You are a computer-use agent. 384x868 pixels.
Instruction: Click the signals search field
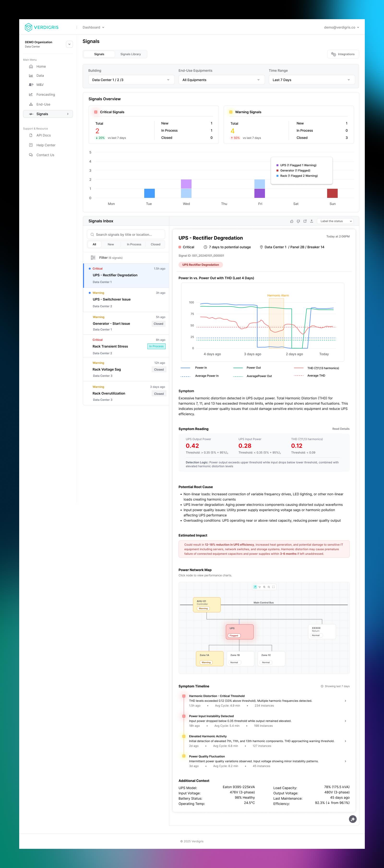click(126, 235)
